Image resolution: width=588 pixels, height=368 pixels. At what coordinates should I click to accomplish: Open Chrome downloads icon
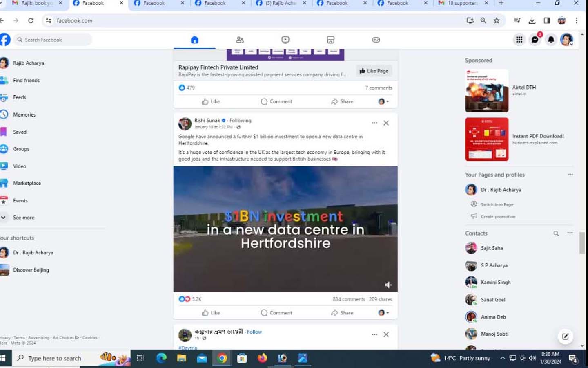(x=532, y=20)
